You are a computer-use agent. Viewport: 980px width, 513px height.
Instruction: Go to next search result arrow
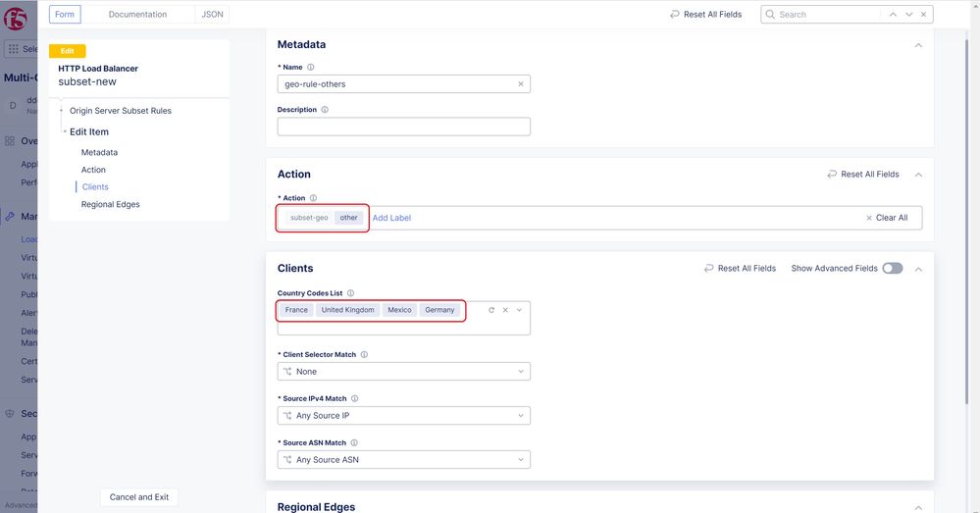909,15
